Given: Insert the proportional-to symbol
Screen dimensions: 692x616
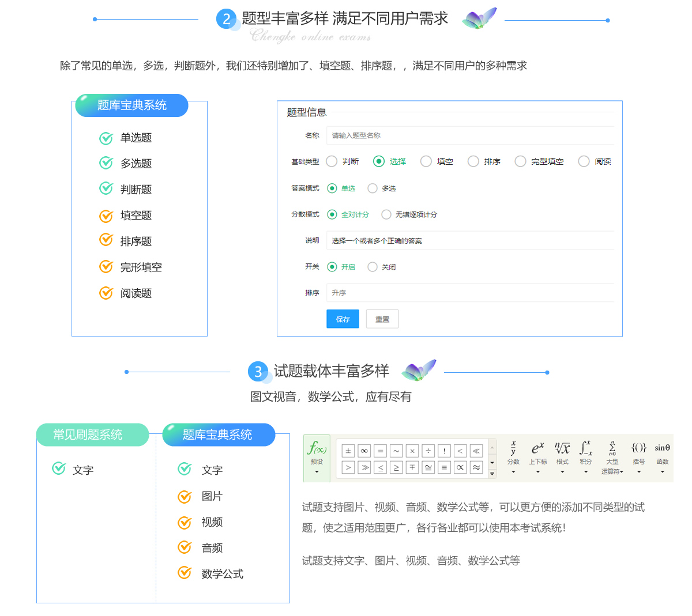Looking at the screenshot, I should [460, 467].
